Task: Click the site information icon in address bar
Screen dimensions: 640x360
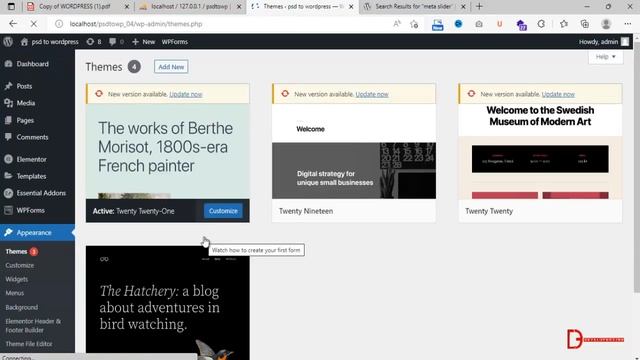Action: 59,24
